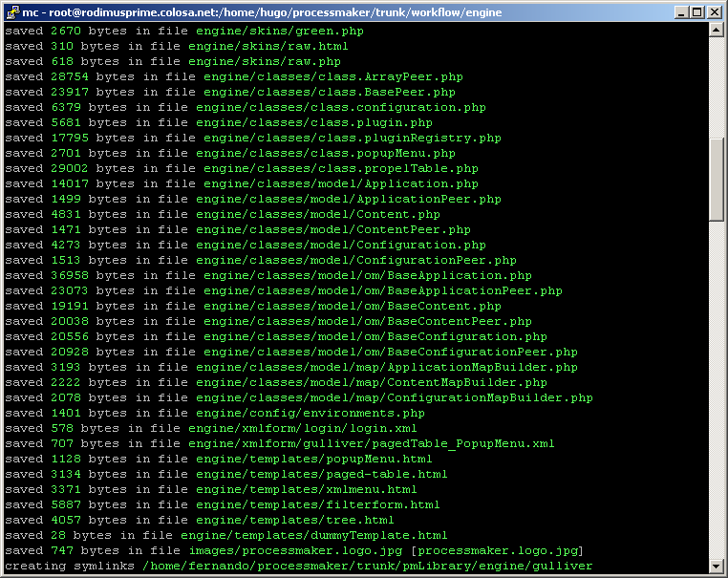Close the mc terminal window

click(x=715, y=11)
